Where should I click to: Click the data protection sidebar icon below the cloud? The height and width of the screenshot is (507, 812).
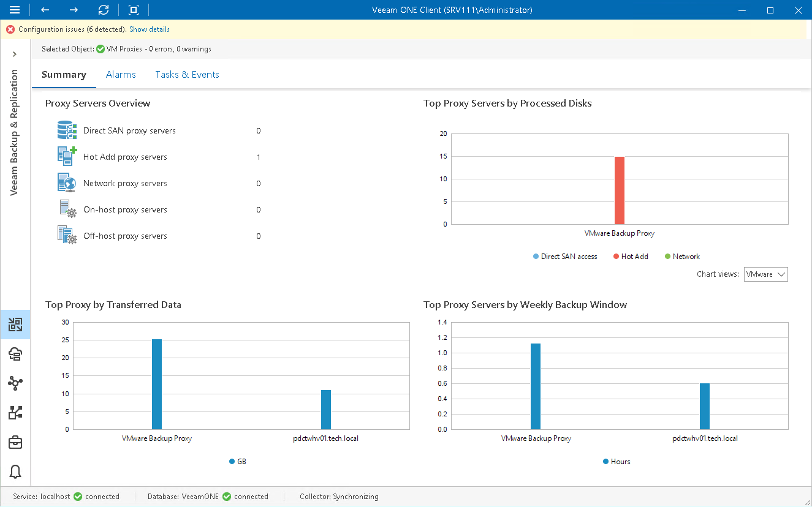coord(15,413)
